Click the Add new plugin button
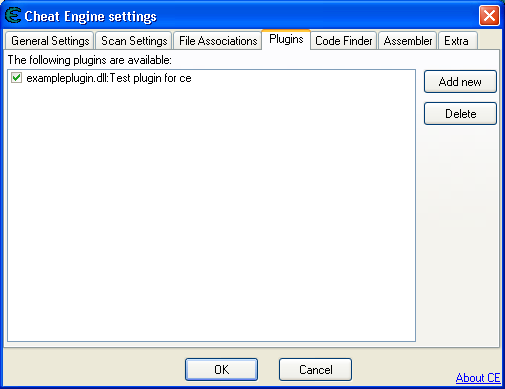 (460, 82)
